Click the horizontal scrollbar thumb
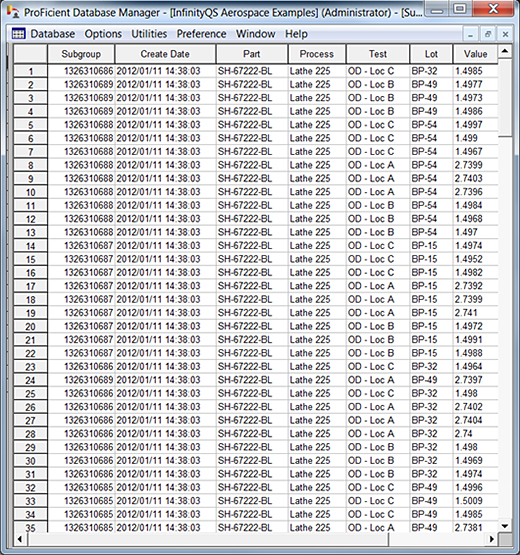Screen dimensions: 520x555 [x=207, y=539]
